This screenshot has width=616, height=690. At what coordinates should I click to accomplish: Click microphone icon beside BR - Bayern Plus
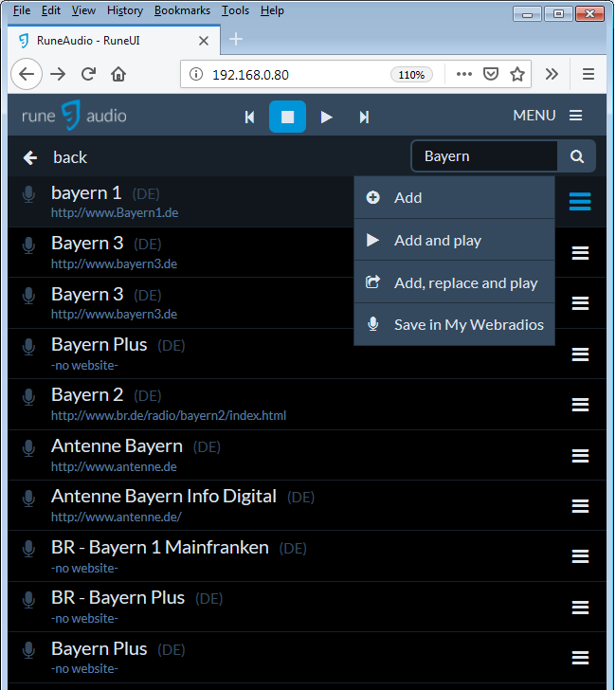tap(28, 600)
